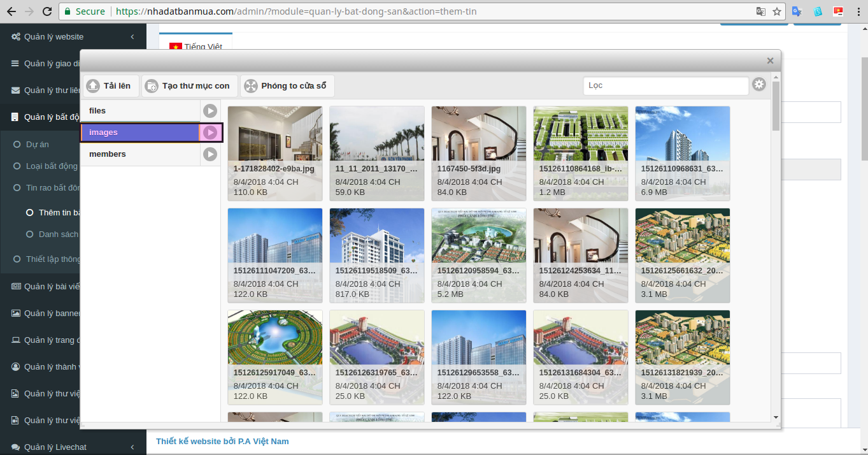Open the gear settings icon beside filter

coord(758,84)
